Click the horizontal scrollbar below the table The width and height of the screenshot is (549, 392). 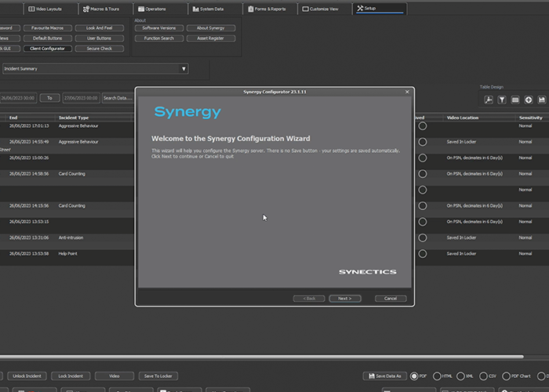tap(262, 357)
